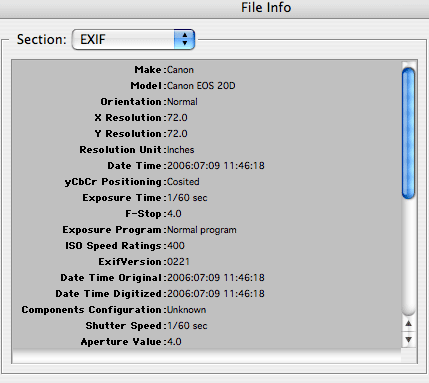429x383 pixels.
Task: Open the Section EXIF dropdown menu
Action: pyautogui.click(x=133, y=40)
